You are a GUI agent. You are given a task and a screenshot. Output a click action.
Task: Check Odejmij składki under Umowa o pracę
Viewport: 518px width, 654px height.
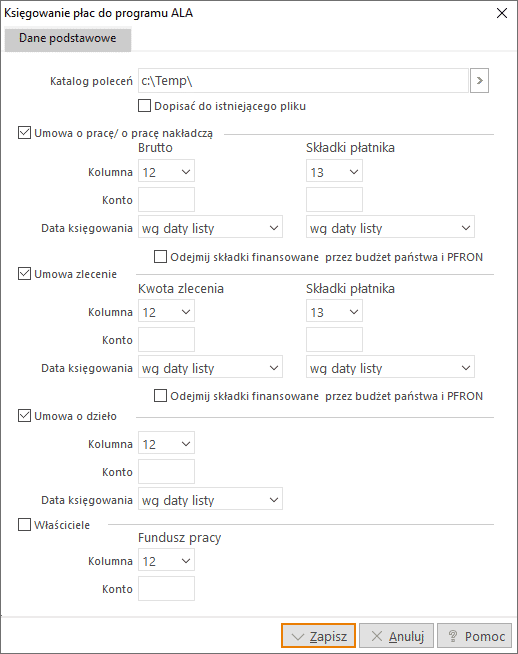161,257
